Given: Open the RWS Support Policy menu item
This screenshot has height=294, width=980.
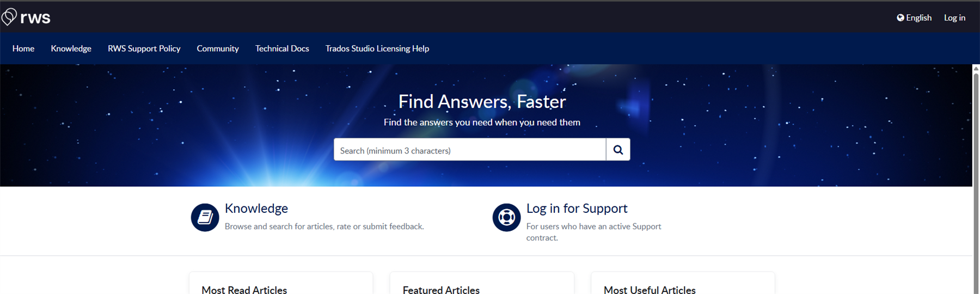Looking at the screenshot, I should pyautogui.click(x=144, y=48).
